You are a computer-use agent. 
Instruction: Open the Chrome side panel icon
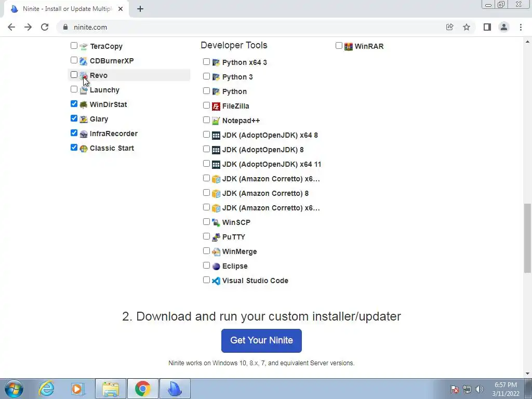487,27
